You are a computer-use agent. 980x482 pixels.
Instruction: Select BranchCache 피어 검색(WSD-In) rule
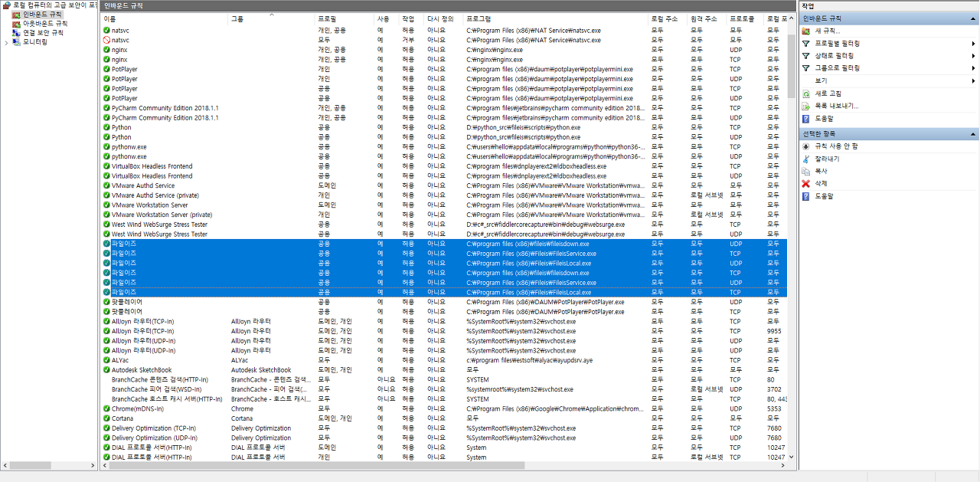pos(155,389)
